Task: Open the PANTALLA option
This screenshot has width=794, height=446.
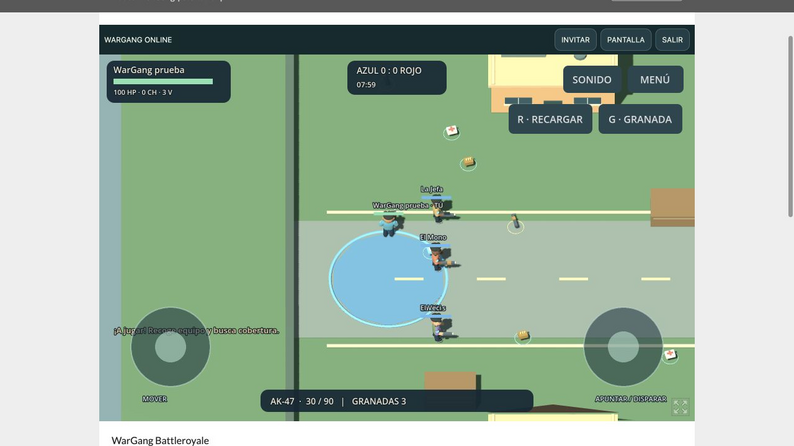Action: [x=626, y=39]
